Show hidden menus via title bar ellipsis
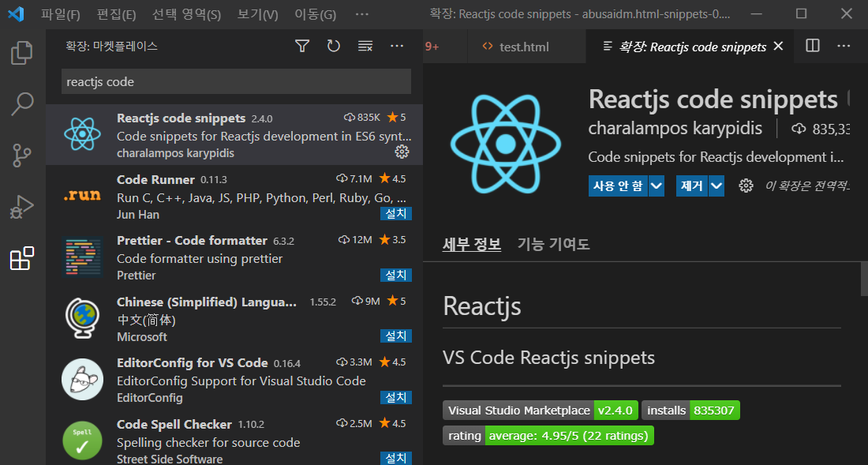 coord(361,14)
